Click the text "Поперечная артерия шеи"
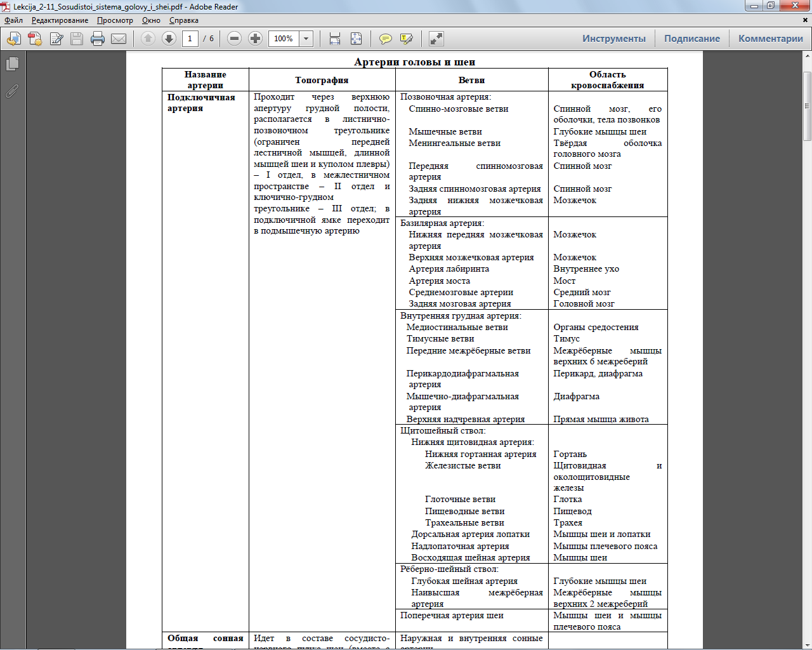The height and width of the screenshot is (650, 812). click(452, 615)
